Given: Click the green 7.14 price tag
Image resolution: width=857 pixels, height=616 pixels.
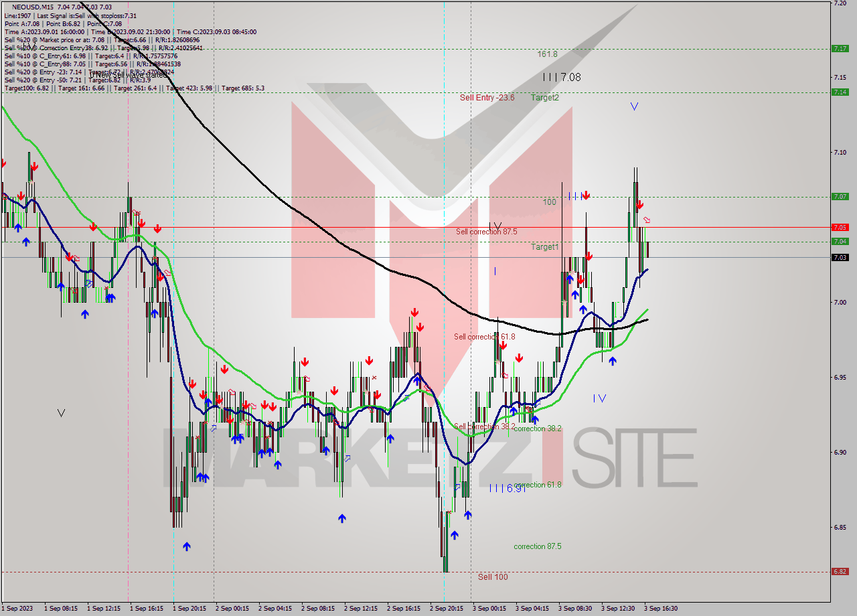Looking at the screenshot, I should pos(840,92).
